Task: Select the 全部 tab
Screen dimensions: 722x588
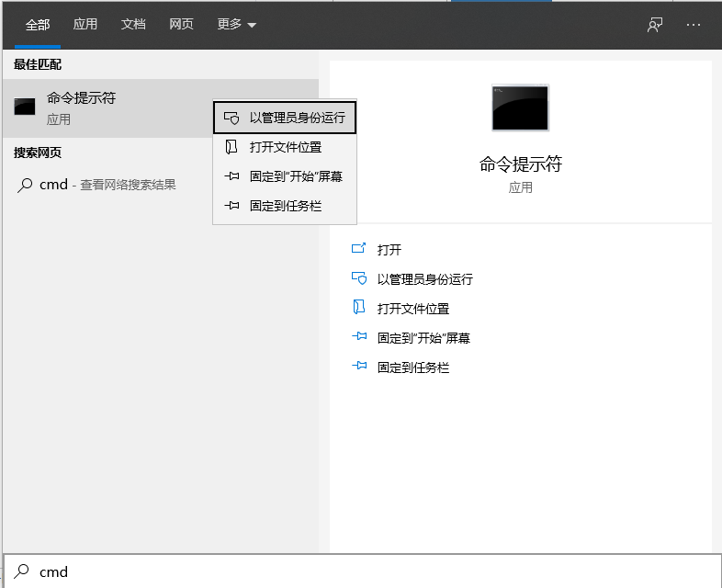Action: click(x=38, y=25)
